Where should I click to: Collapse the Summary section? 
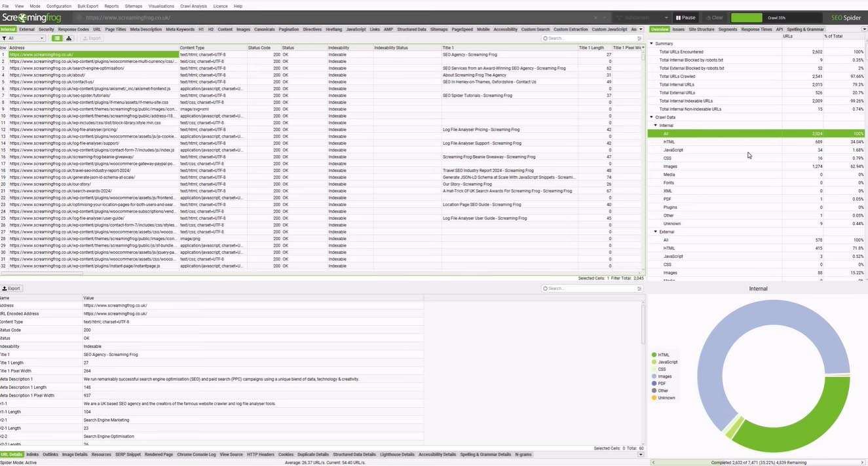(652, 44)
